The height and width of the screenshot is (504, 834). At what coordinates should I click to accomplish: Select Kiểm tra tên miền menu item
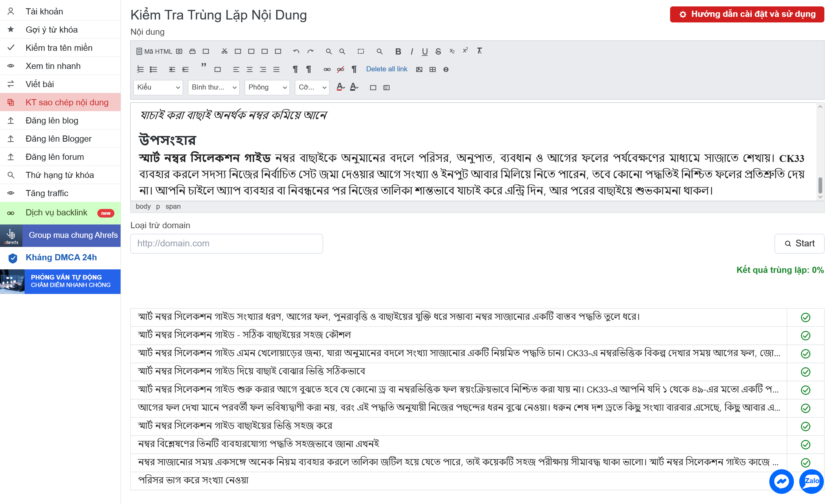point(60,48)
